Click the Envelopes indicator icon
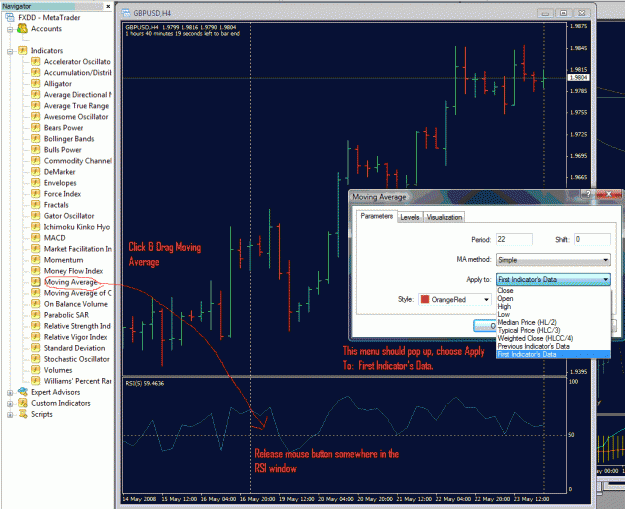Viewport: 625px width, 509px height. pos(35,183)
